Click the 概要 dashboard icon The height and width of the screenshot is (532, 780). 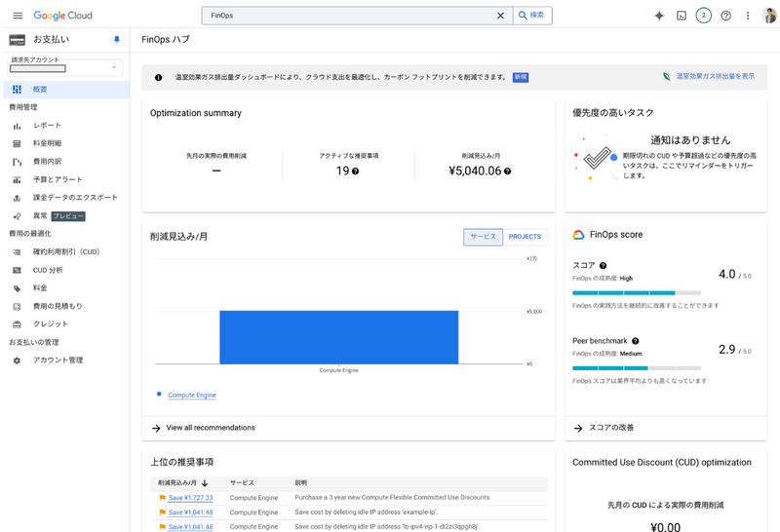(17, 90)
